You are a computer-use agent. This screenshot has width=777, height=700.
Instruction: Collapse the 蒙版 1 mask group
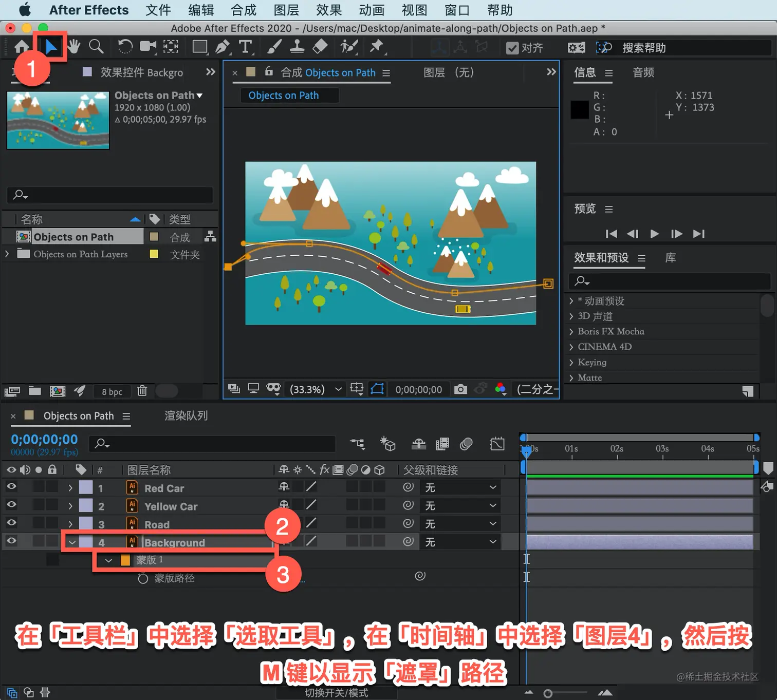click(x=108, y=560)
